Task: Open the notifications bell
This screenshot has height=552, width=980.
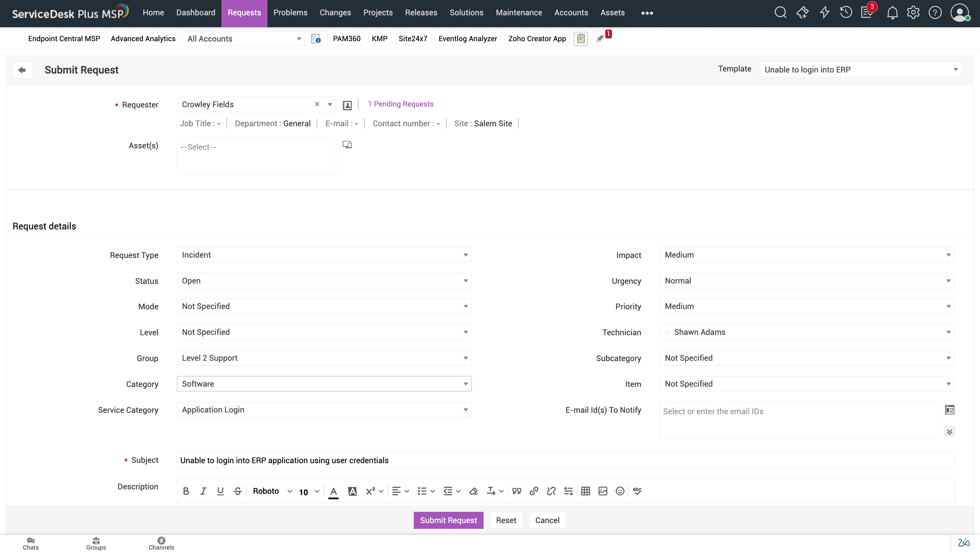Action: [x=892, y=13]
